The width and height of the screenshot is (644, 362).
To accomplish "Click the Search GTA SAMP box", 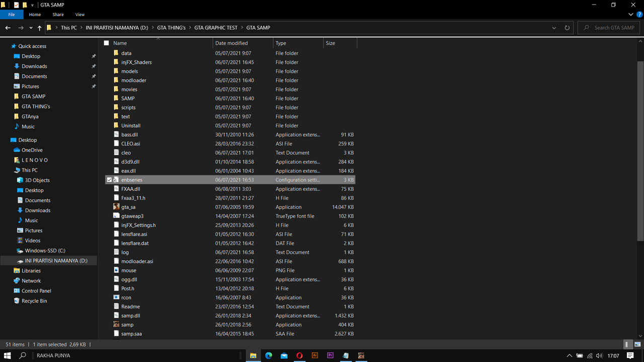I will 609,28.
